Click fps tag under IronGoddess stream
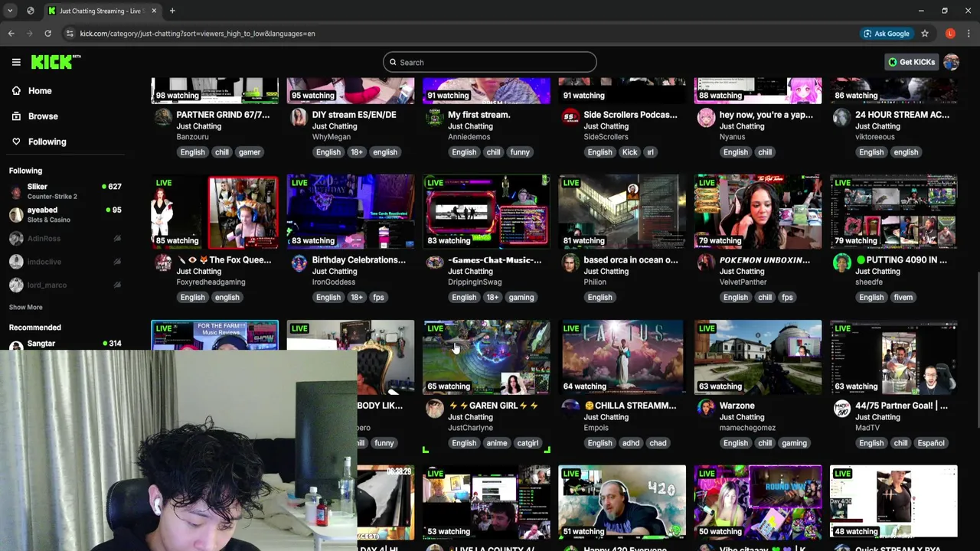The height and width of the screenshot is (551, 980). (x=378, y=298)
